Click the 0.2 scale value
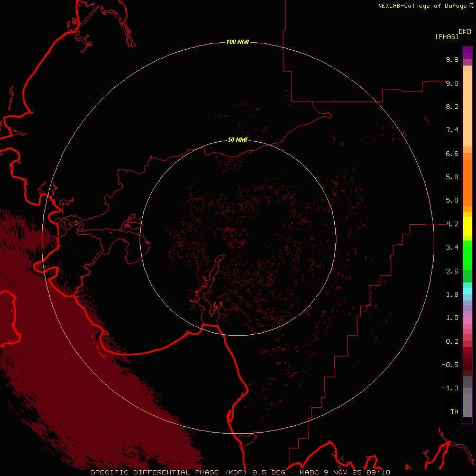 click(452, 342)
